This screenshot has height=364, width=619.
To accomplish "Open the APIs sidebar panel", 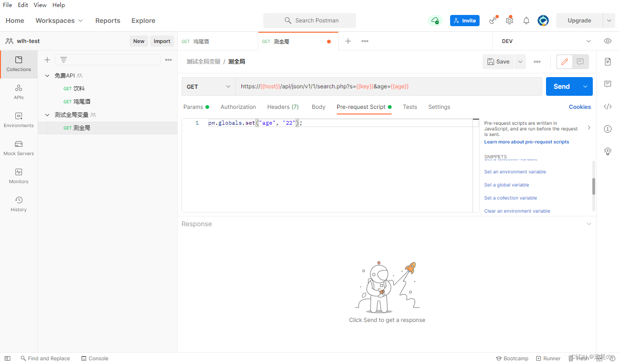I will [x=19, y=92].
